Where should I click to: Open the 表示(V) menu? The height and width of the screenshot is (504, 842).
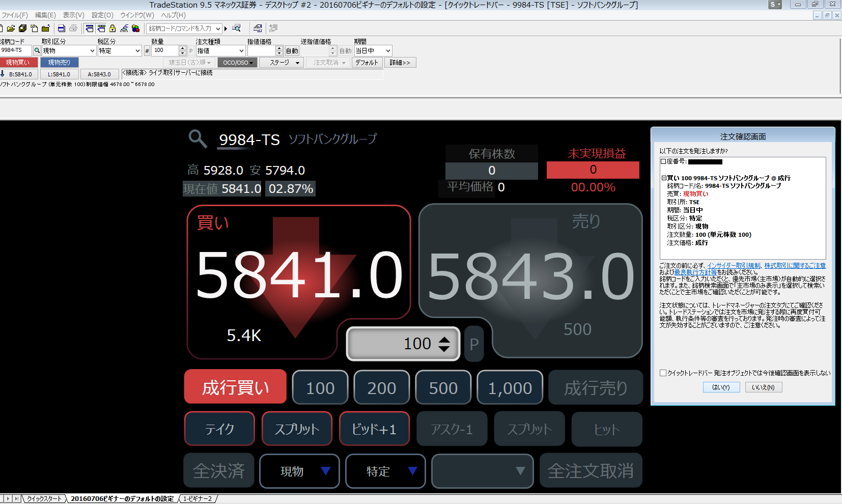73,15
